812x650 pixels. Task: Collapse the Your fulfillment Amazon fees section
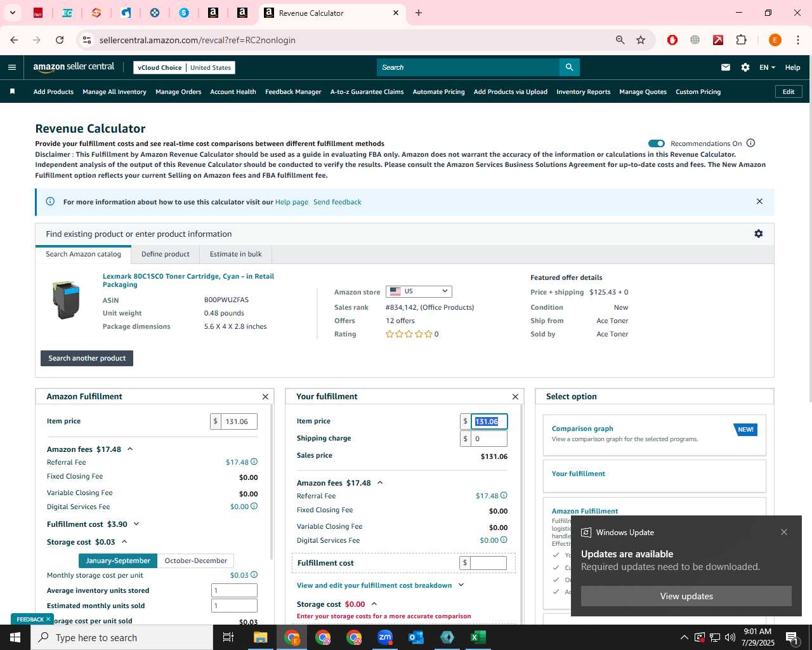tap(380, 482)
